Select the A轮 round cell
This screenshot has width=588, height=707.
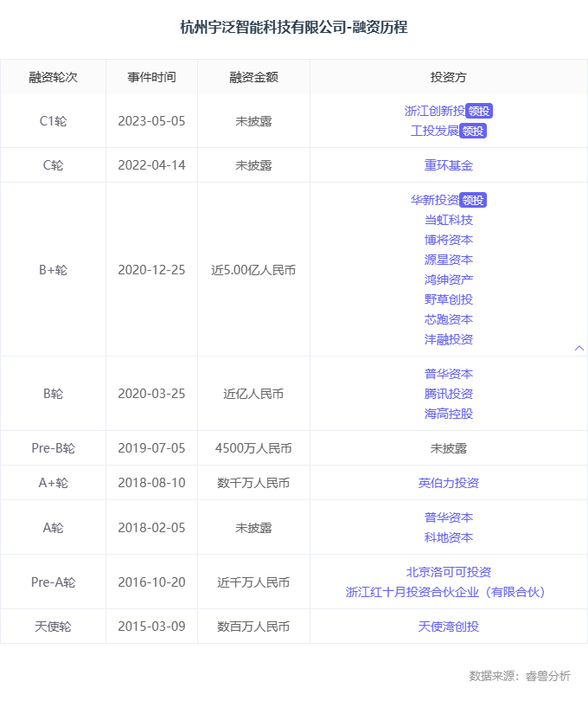coord(53,528)
